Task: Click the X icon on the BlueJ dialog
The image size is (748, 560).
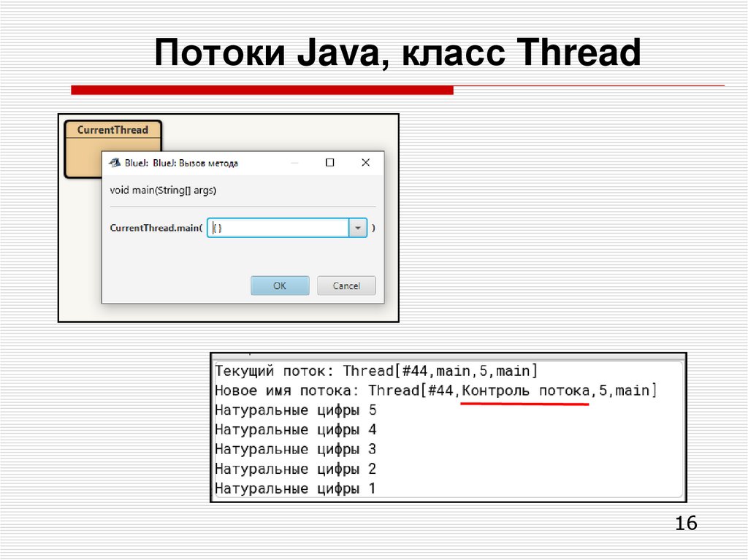Action: coord(365,162)
